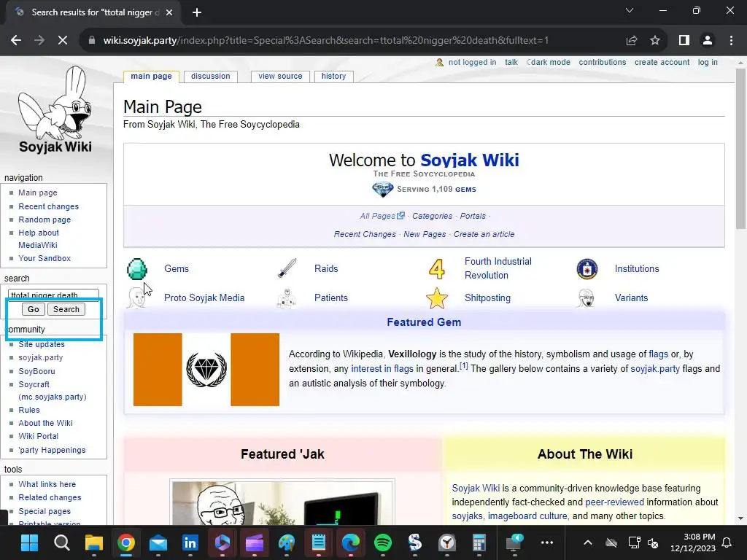
Task: Open the Proto Soyjak Media portal link
Action: point(204,298)
